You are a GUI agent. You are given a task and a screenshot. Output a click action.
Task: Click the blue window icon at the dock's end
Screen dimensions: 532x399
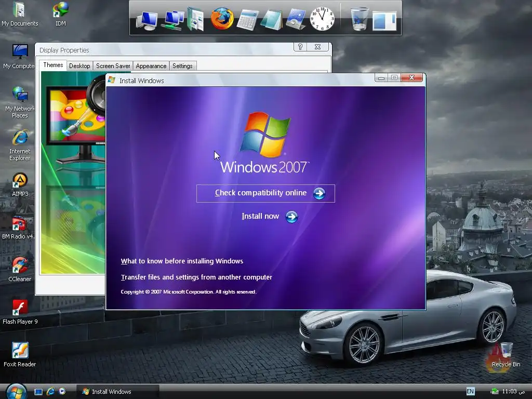coord(384,21)
